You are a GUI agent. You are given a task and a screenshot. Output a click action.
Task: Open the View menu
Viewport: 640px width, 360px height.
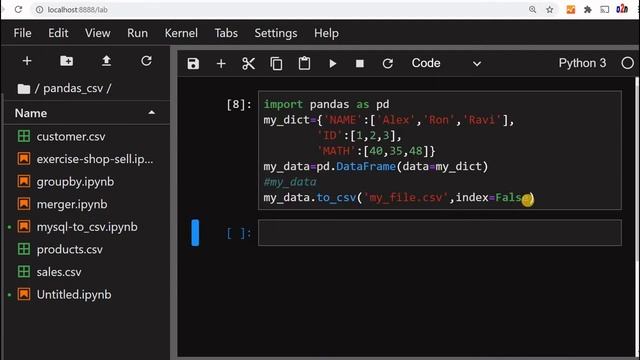coord(98,33)
